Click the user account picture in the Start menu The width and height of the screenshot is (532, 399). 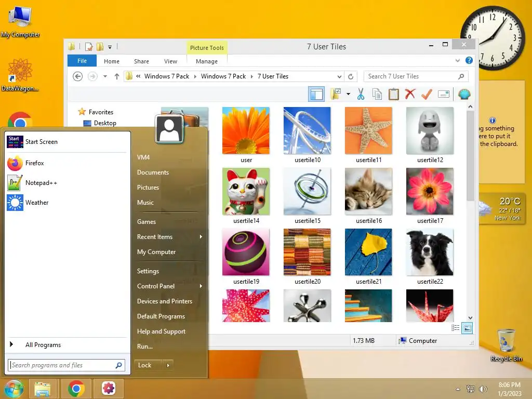tap(169, 129)
